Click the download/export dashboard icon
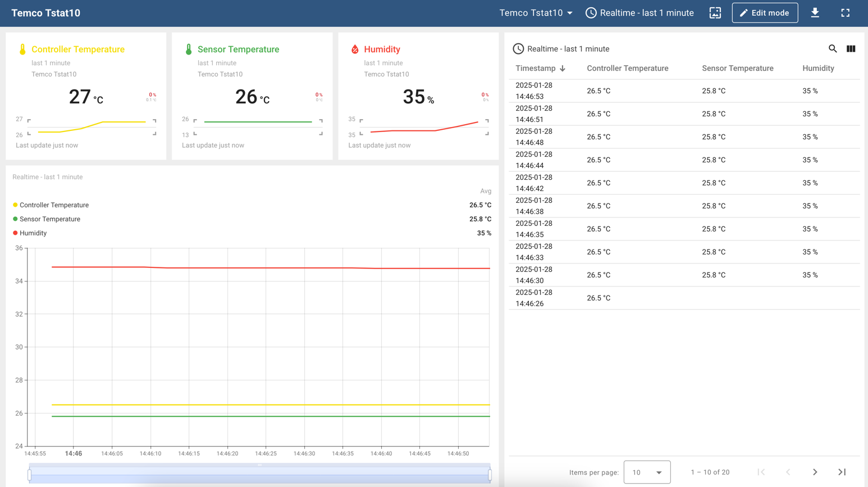The width and height of the screenshot is (868, 487). click(815, 13)
